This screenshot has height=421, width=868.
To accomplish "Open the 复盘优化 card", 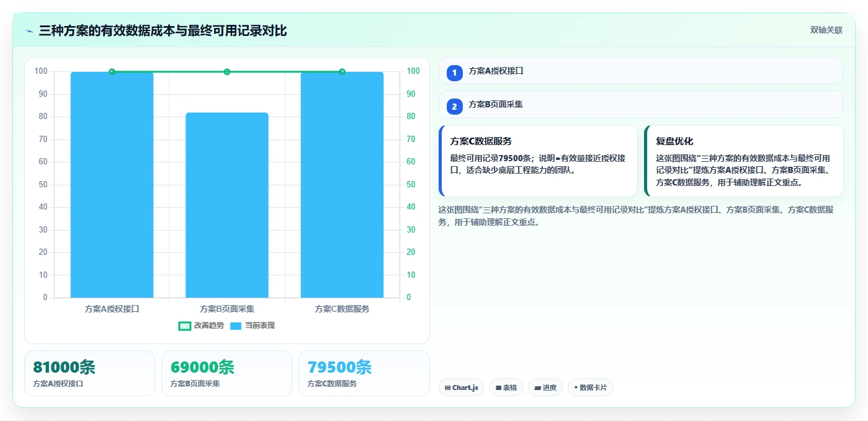I will point(744,161).
